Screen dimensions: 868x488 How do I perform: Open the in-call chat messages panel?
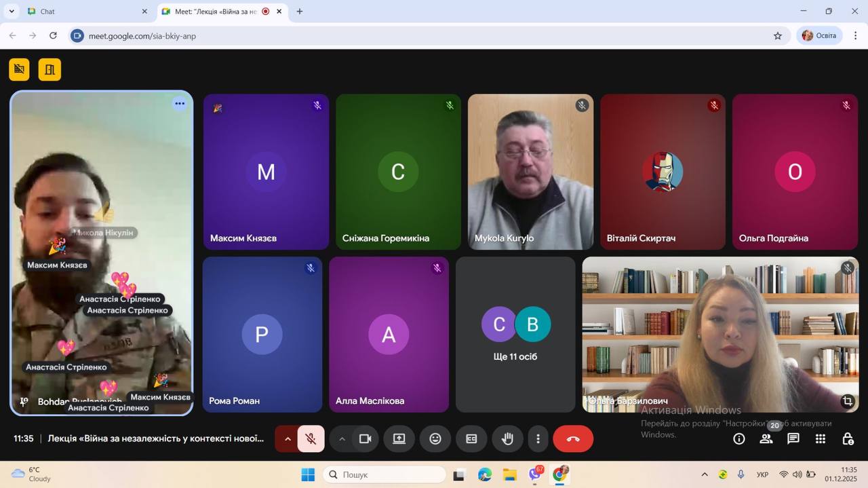click(793, 439)
